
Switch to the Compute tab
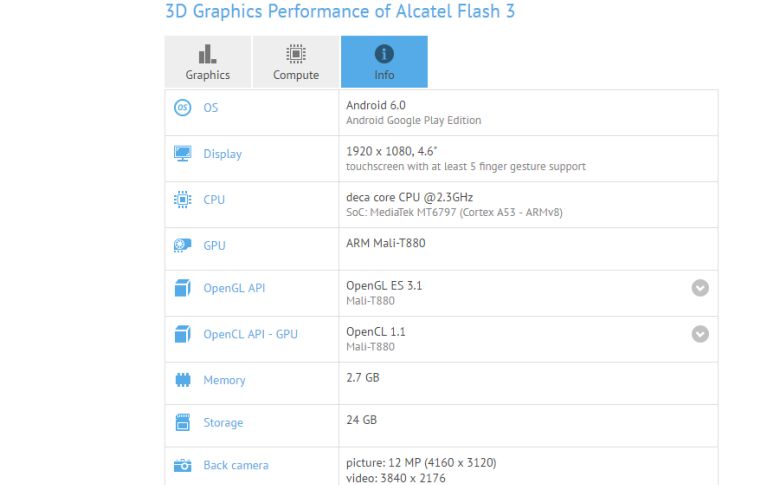click(x=296, y=62)
